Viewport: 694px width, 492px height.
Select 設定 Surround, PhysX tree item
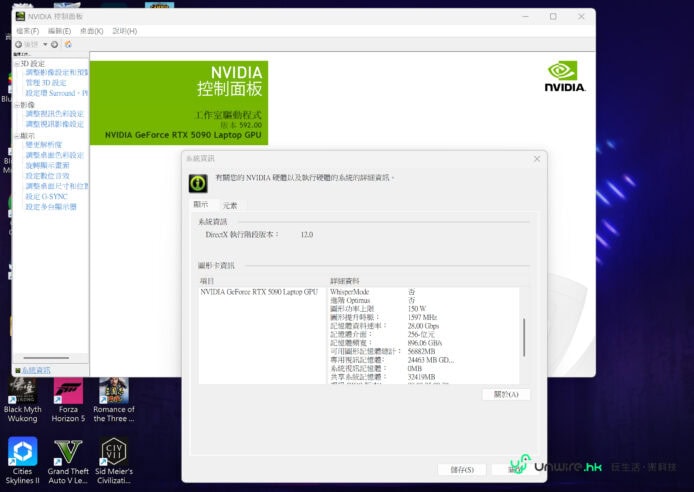click(57, 93)
